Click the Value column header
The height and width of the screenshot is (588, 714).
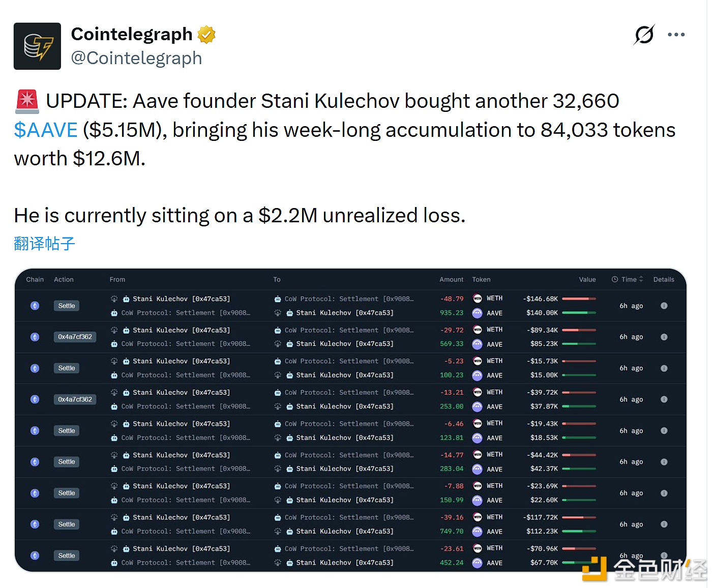coord(587,279)
